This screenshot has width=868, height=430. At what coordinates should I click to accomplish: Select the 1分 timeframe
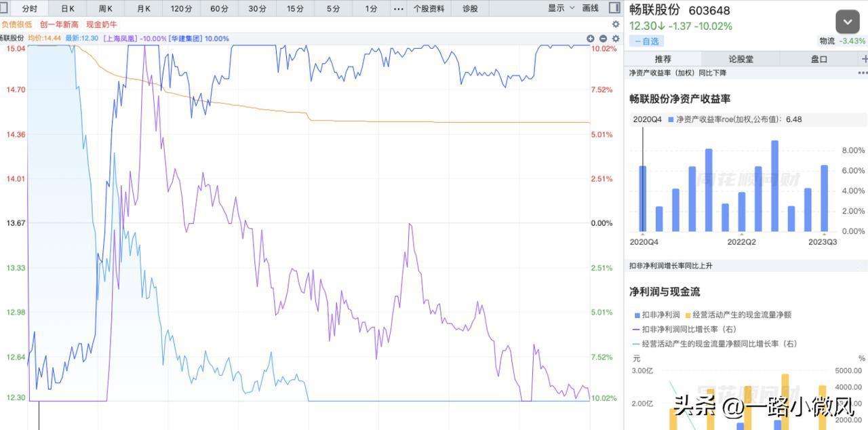coord(371,9)
